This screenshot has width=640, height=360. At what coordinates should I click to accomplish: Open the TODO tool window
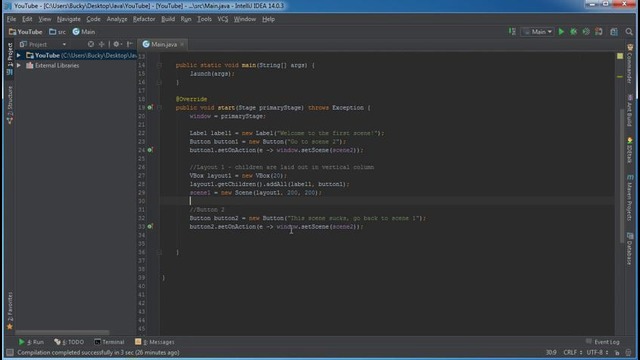coord(69,342)
